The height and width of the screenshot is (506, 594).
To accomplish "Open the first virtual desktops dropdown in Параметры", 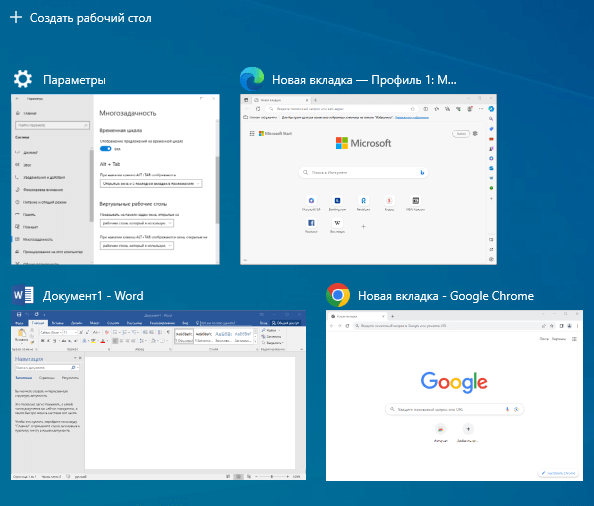I will click(x=137, y=223).
